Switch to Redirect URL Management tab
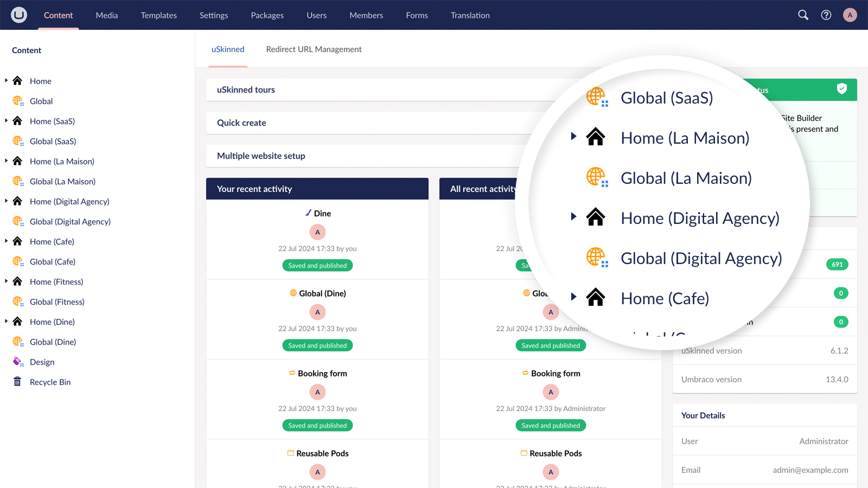 pyautogui.click(x=314, y=49)
